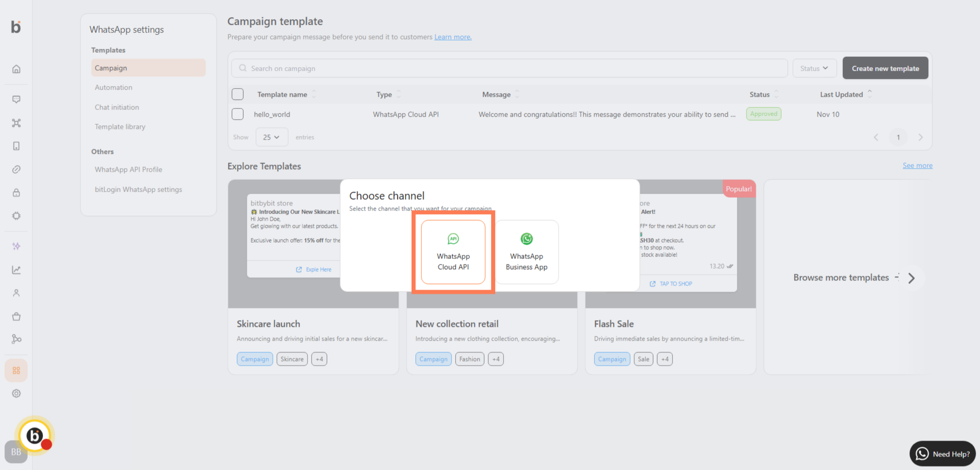Click the Search on campaign field
This screenshot has width=980, height=470.
pyautogui.click(x=509, y=68)
